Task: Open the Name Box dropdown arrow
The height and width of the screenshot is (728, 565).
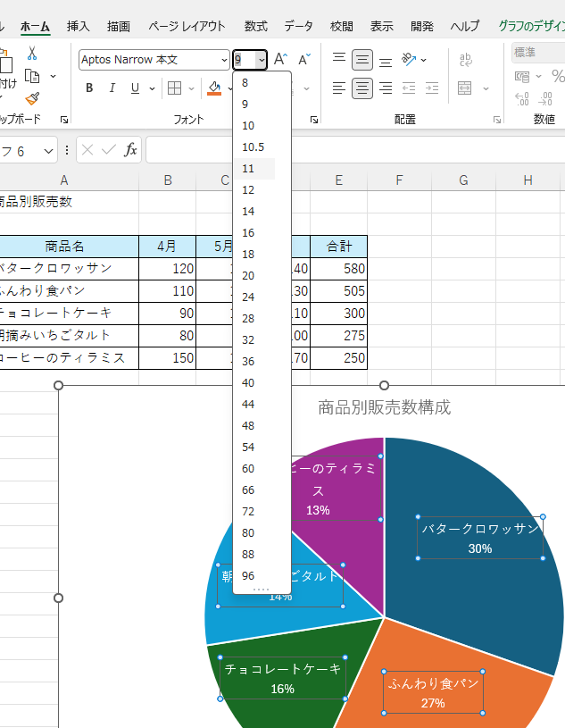Action: [48, 151]
